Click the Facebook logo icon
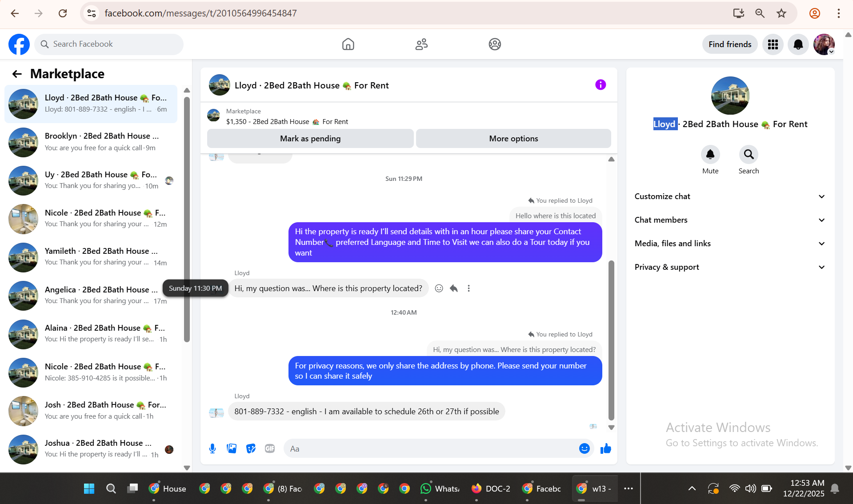 (19, 44)
